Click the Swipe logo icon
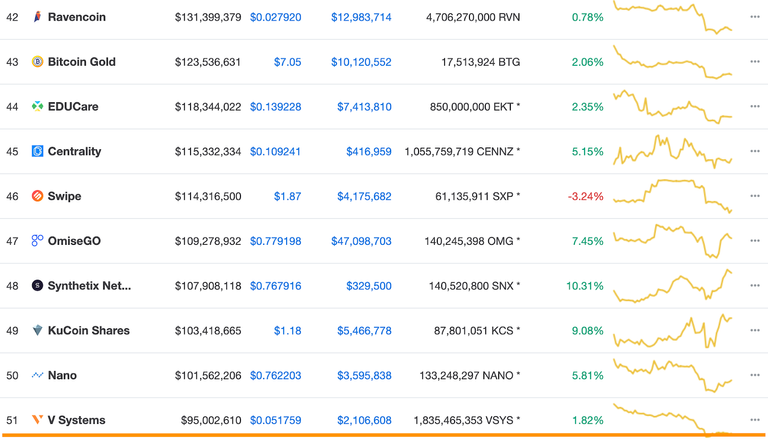Screen dimensions: 768x441 click(37, 196)
